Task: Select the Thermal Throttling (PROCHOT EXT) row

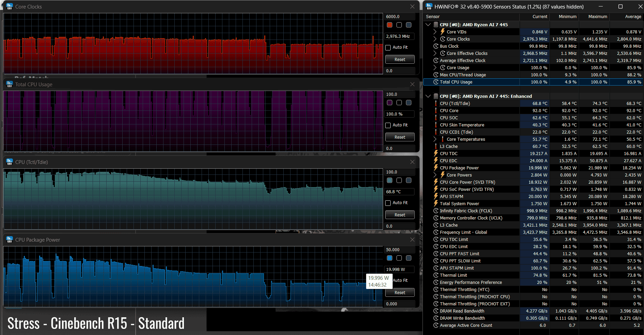Action: pos(533,304)
